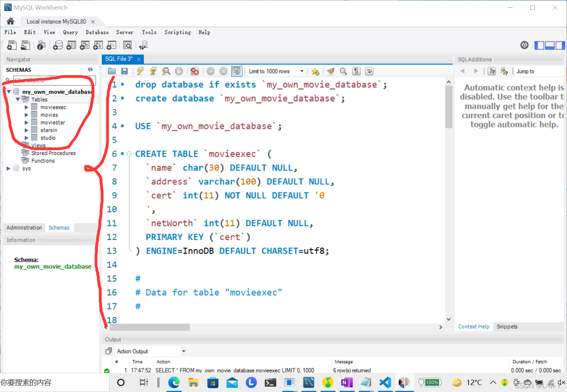The image size is (567, 392).
Task: Beautify the SQL script with broom icon
Action: pos(331,71)
